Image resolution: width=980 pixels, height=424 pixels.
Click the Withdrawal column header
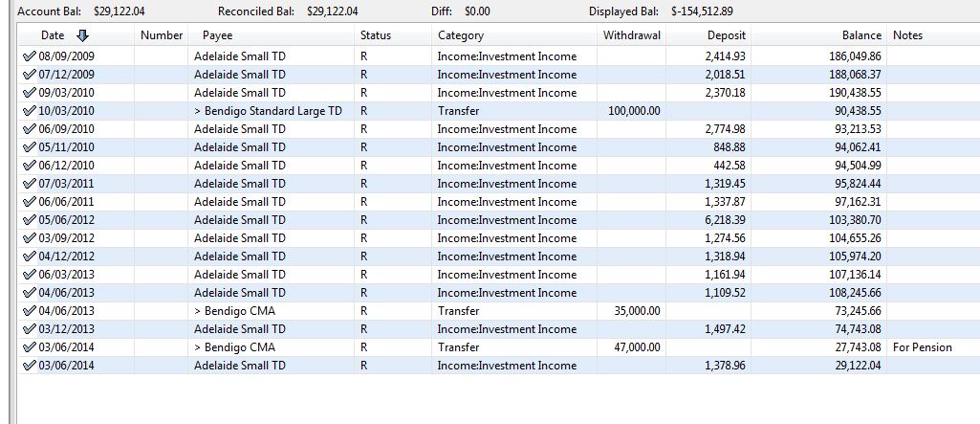(x=632, y=35)
